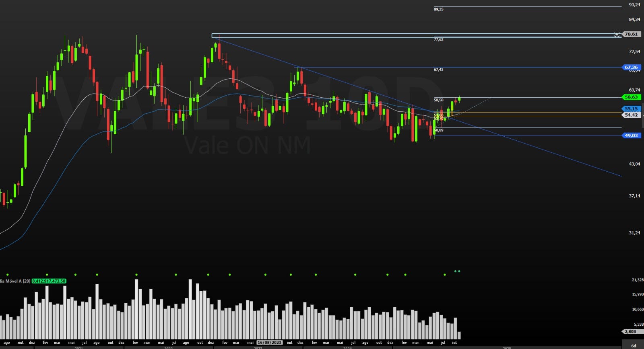
Task: Select the 77,62 line label
Action: [x=439, y=39]
